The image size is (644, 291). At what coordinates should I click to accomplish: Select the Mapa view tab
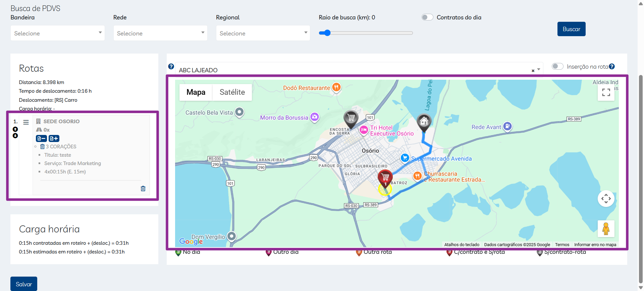(196, 92)
